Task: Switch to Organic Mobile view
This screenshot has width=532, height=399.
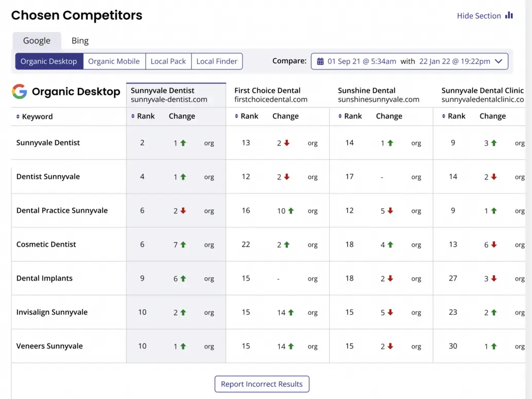Action: (x=114, y=61)
